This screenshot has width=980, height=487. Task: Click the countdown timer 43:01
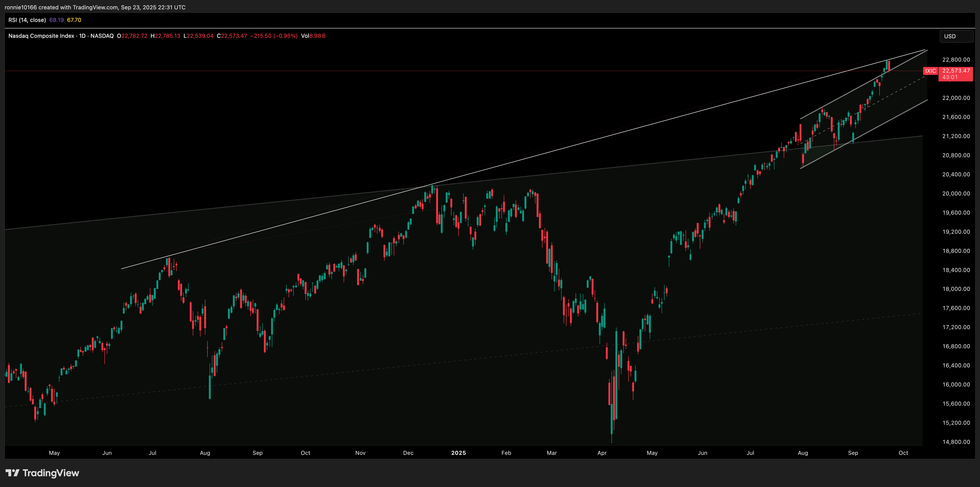tap(950, 77)
